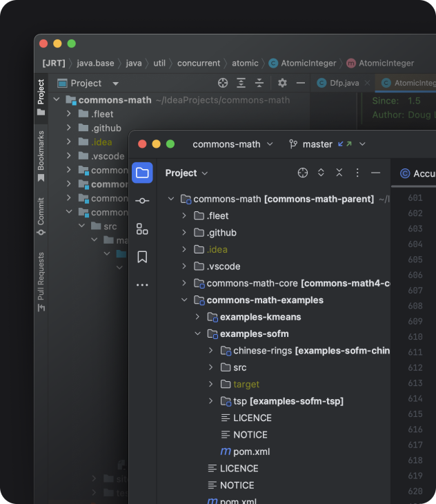Click the Collapse All icon in front Project panel
Image resolution: width=436 pixels, height=504 pixels.
coord(339,173)
